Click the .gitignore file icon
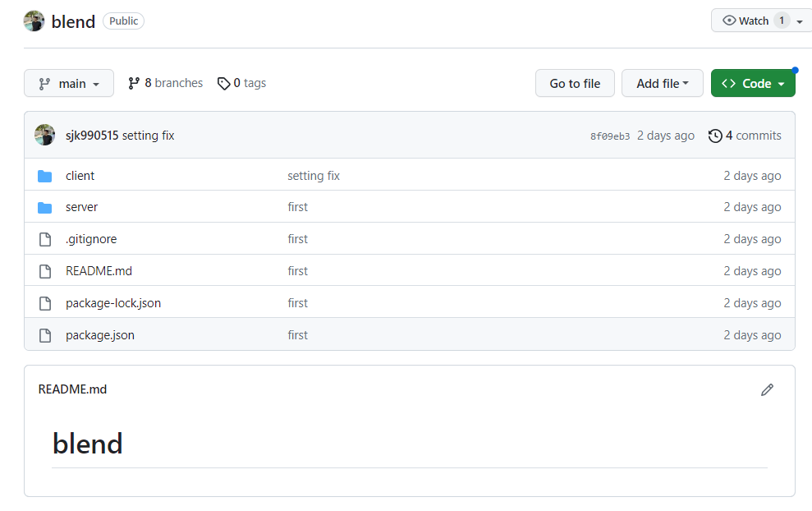Image resolution: width=812 pixels, height=511 pixels. [45, 239]
